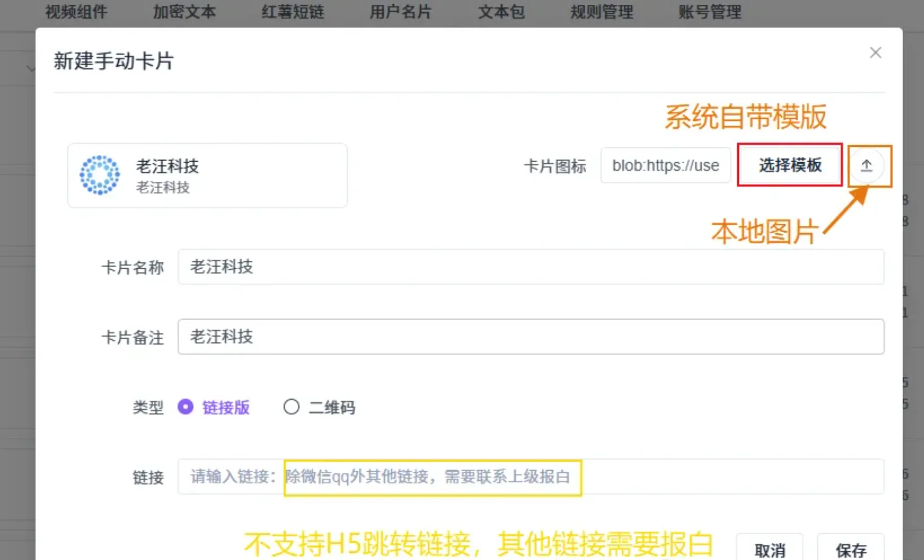Open the 选择模板 template picker
This screenshot has height=560, width=924.
(790, 165)
